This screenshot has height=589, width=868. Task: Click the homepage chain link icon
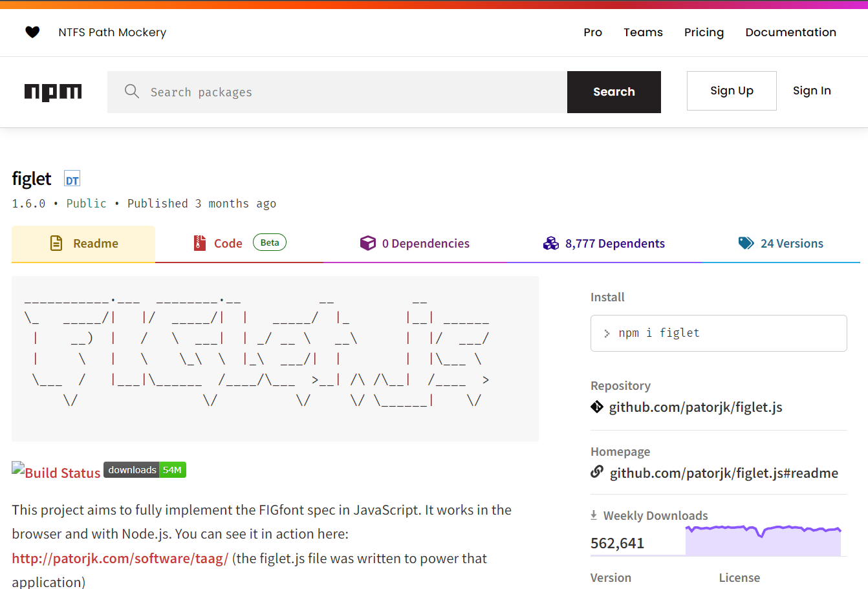pyautogui.click(x=597, y=472)
